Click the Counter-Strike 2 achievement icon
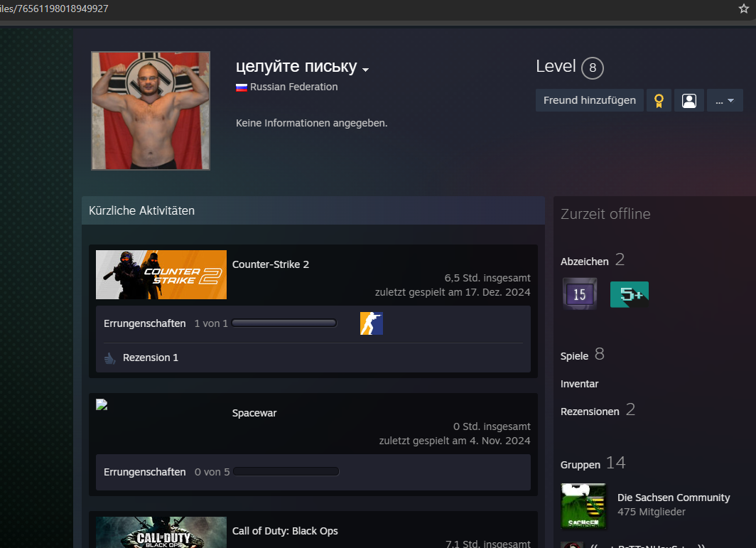Image resolution: width=756 pixels, height=548 pixels. coord(371,323)
